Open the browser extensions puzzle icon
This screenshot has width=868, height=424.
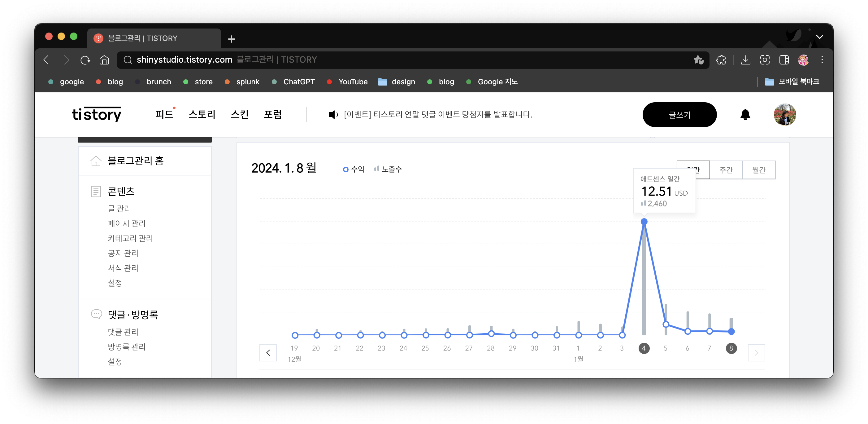coord(721,60)
